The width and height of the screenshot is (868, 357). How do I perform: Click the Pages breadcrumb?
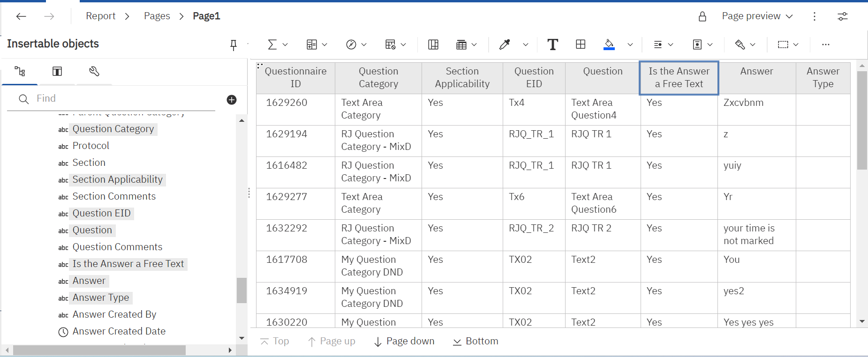pos(157,16)
